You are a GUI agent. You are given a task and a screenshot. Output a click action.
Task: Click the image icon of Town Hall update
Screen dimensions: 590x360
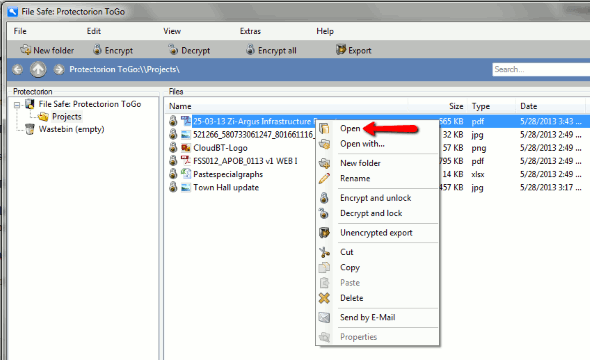tap(186, 187)
